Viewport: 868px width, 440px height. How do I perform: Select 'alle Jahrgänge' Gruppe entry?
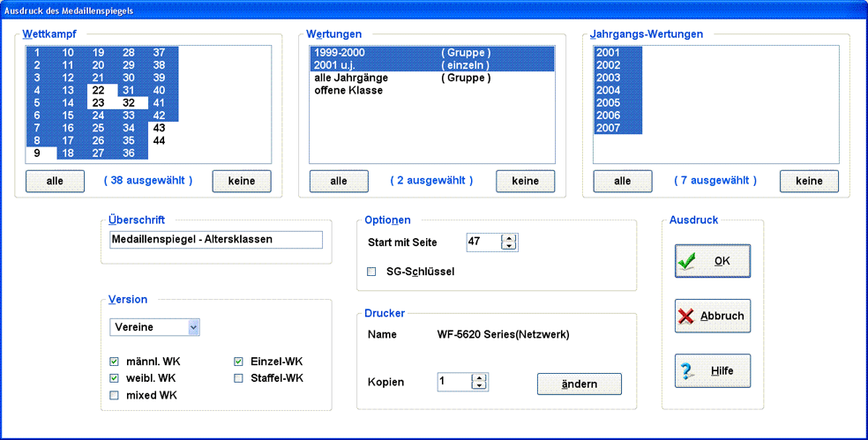351,78
